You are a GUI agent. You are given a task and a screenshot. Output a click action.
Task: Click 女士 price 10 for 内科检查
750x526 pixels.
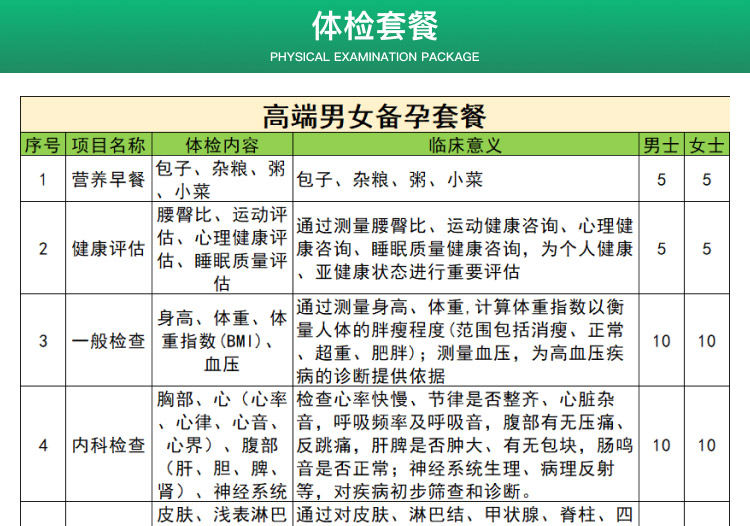(706, 444)
